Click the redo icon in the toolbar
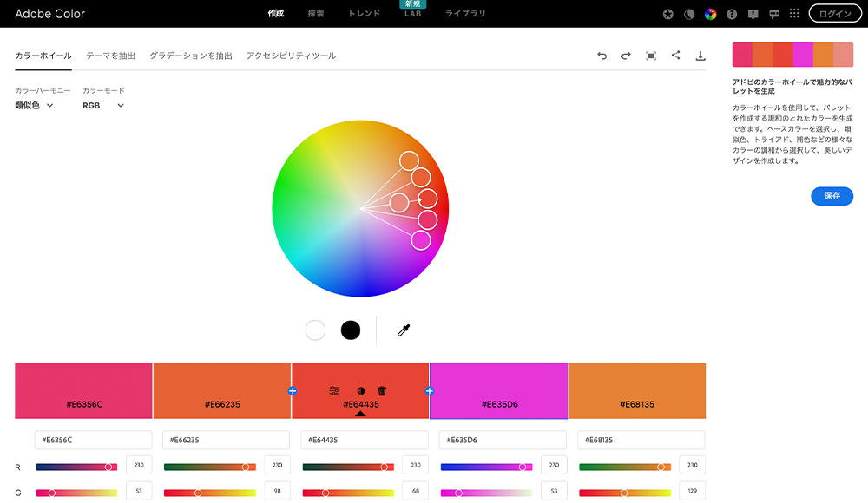This screenshot has height=503, width=868. click(626, 55)
